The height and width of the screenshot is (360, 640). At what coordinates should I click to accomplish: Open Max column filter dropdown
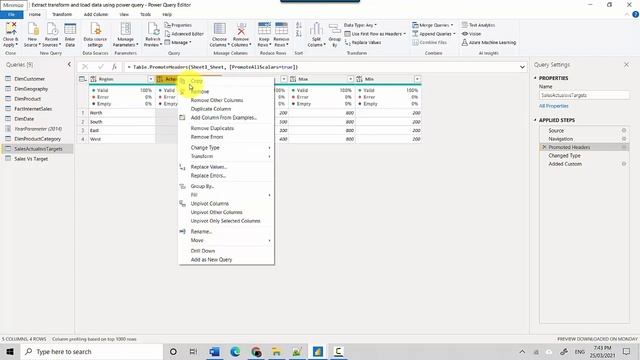point(350,79)
